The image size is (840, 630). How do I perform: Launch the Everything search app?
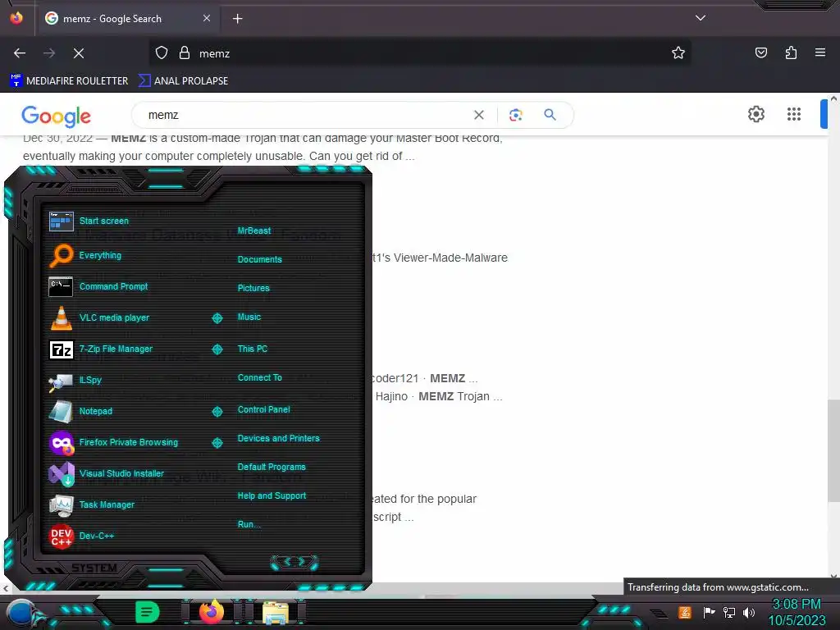(x=85, y=256)
